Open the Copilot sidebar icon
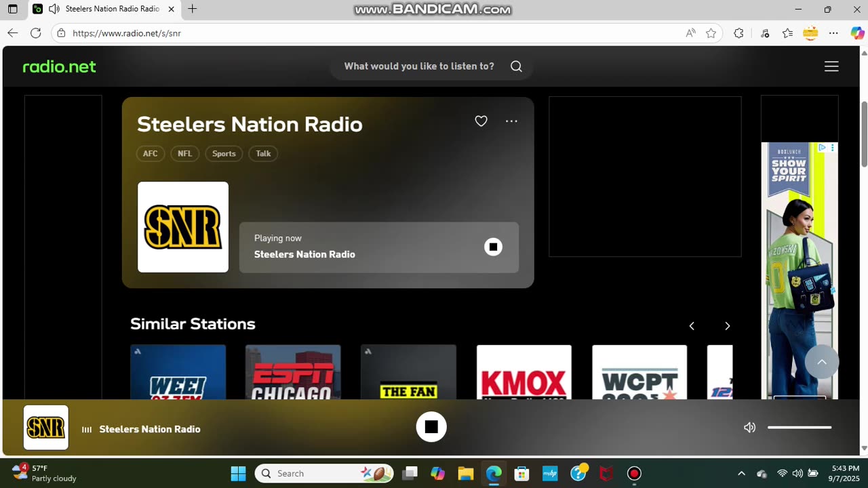Viewport: 868px width, 488px height. pos(857,33)
